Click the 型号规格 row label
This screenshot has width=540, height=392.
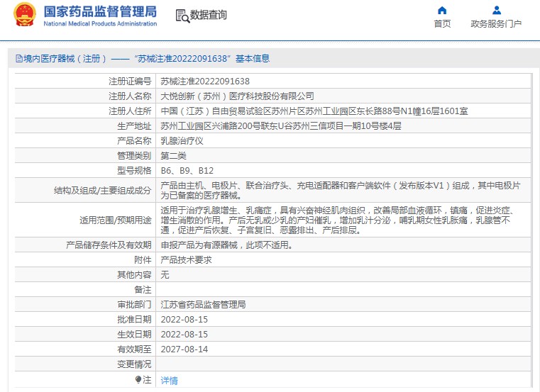point(134,170)
